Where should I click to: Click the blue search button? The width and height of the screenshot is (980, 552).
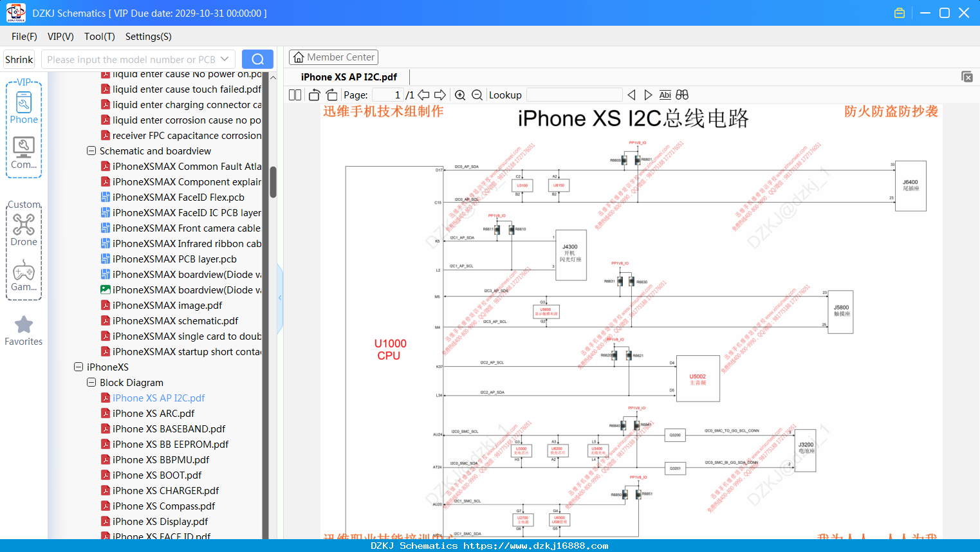click(257, 59)
